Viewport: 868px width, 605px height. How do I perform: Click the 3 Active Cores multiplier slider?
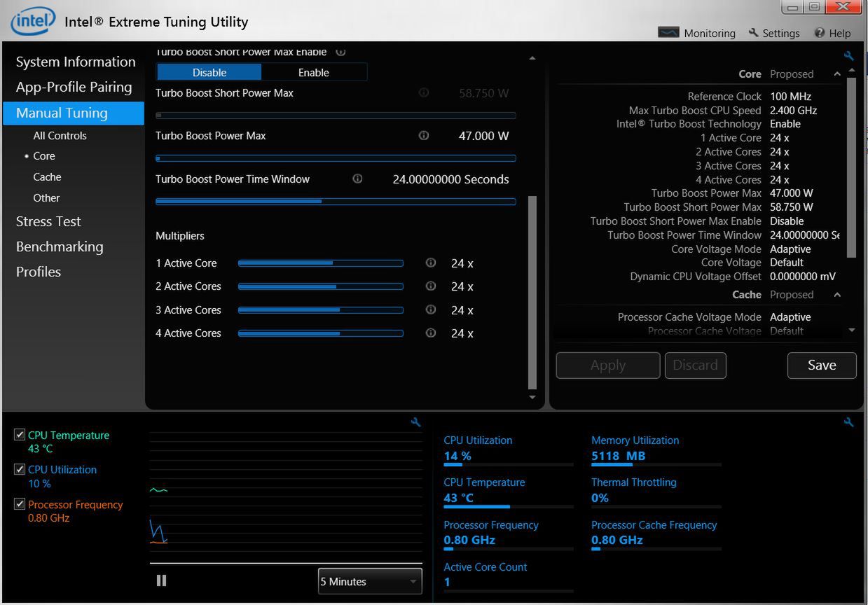321,310
